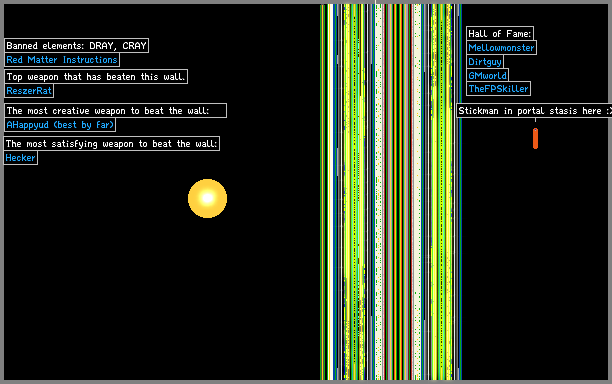Open the Mellowmonster Hall of Fame link
The height and width of the screenshot is (384, 612).
point(501,48)
